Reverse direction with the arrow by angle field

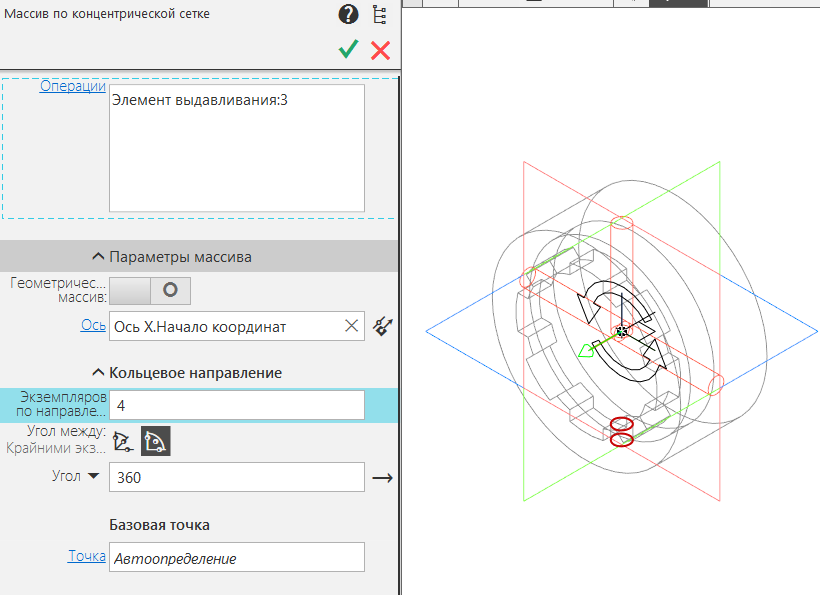(x=382, y=477)
